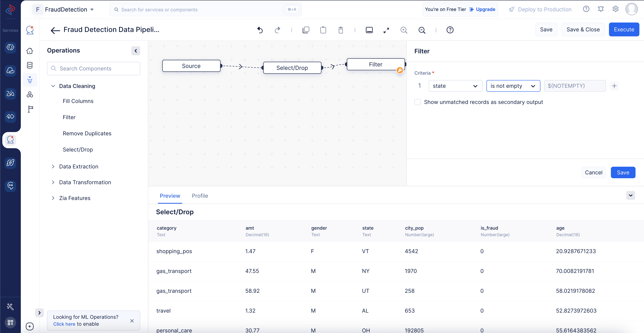Click the undo arrow icon

[260, 29]
